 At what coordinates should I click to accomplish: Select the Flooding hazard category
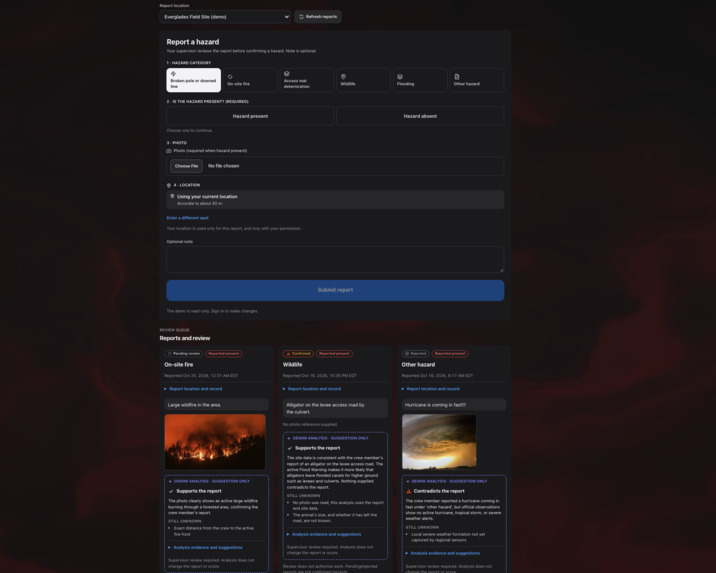click(420, 80)
